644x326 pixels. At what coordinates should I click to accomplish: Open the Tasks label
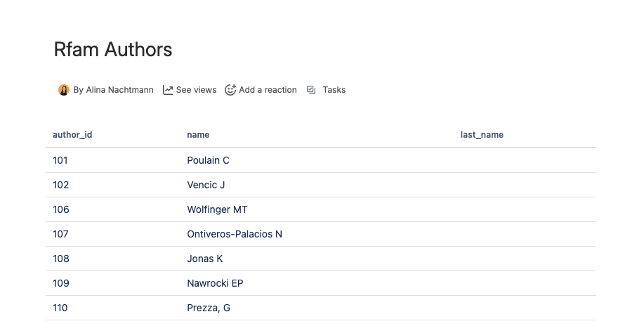[x=334, y=90]
